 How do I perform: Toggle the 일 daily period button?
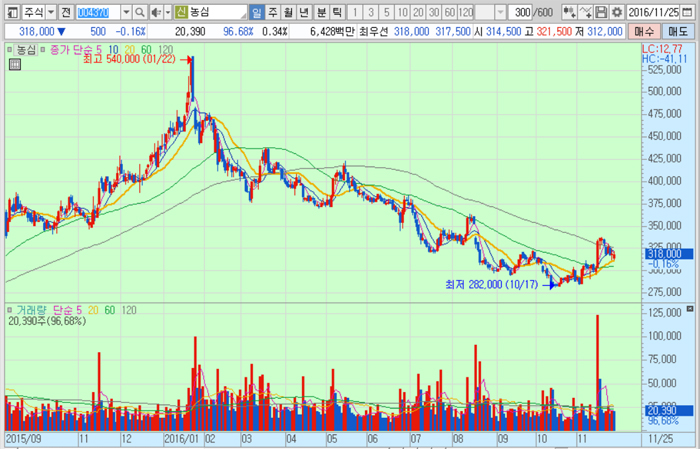257,12
